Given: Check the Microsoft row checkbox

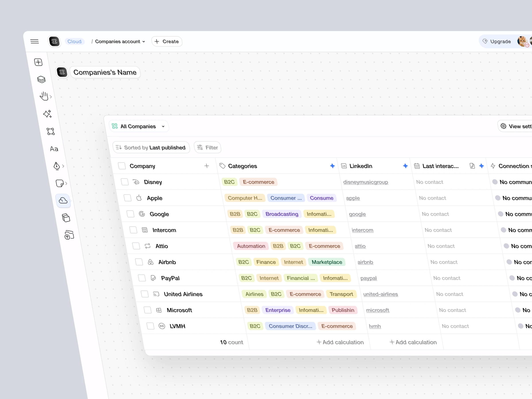Looking at the screenshot, I should coord(148,310).
